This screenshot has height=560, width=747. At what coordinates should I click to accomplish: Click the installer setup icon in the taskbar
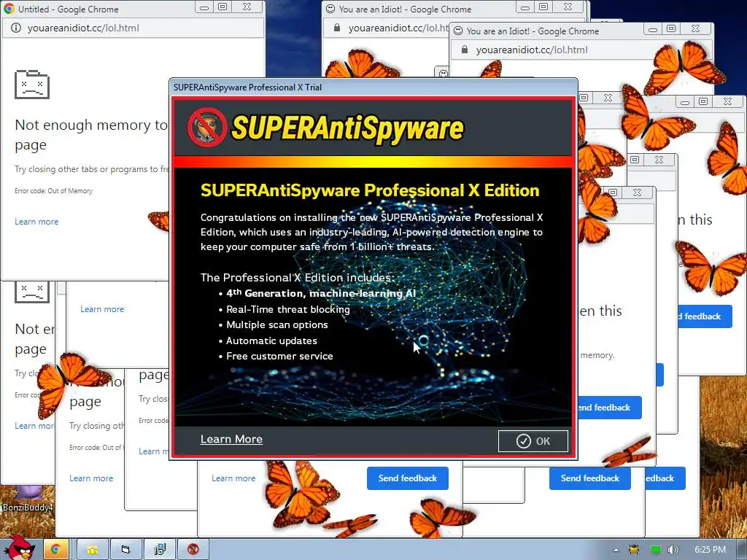160,550
